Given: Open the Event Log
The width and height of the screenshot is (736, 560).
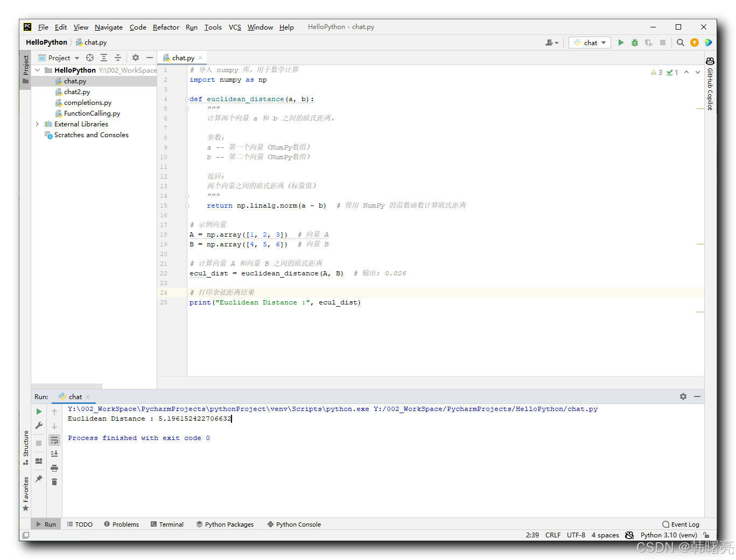Looking at the screenshot, I should click(x=681, y=524).
